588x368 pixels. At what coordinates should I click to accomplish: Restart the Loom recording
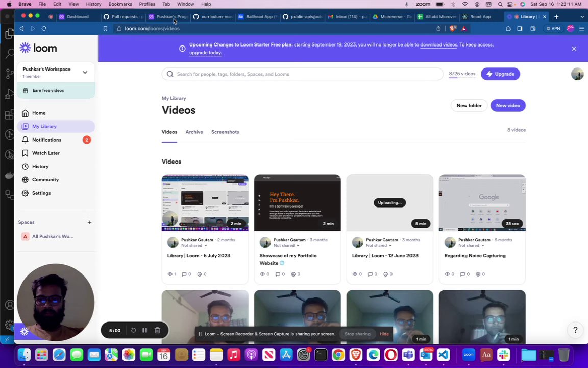coord(134,330)
